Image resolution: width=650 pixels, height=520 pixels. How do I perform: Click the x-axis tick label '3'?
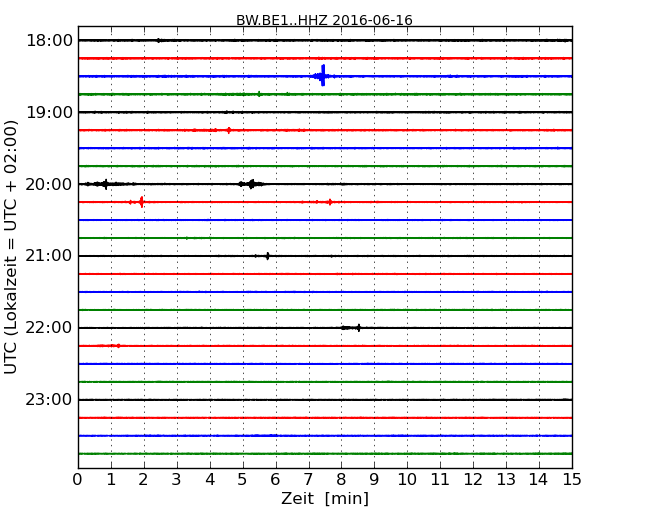coord(177,480)
